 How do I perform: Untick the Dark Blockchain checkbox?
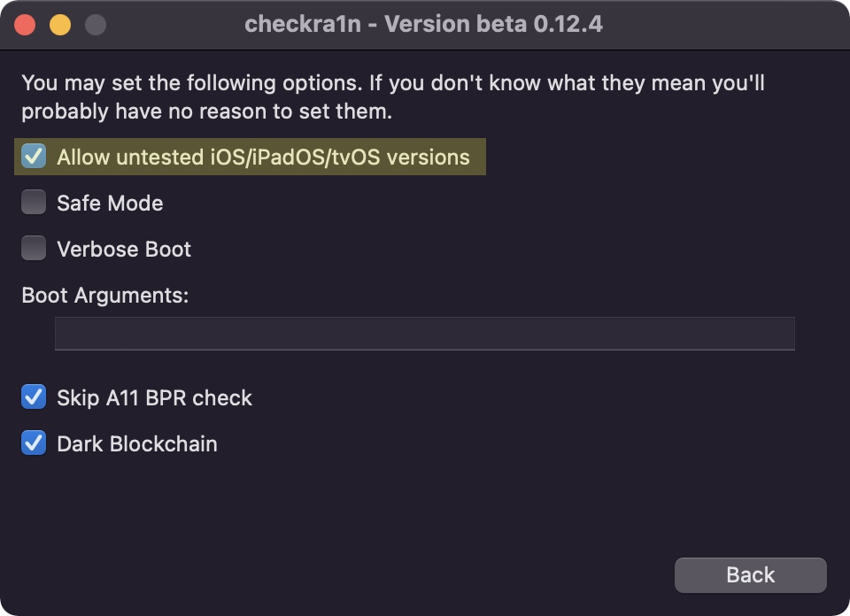(x=34, y=444)
